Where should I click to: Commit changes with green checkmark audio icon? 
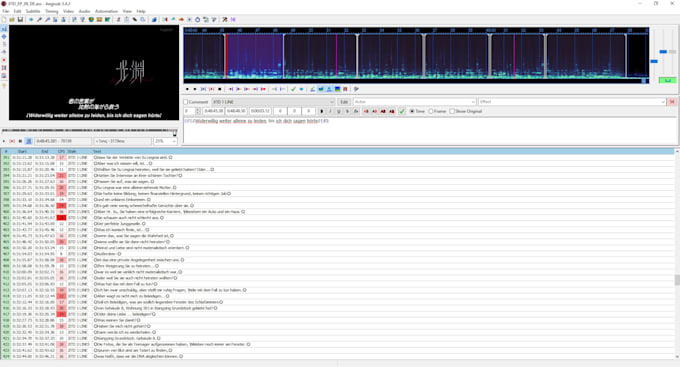[x=293, y=89]
